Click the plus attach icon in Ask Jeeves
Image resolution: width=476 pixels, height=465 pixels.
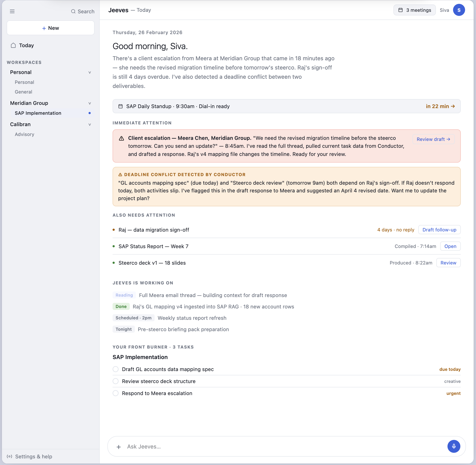point(119,447)
